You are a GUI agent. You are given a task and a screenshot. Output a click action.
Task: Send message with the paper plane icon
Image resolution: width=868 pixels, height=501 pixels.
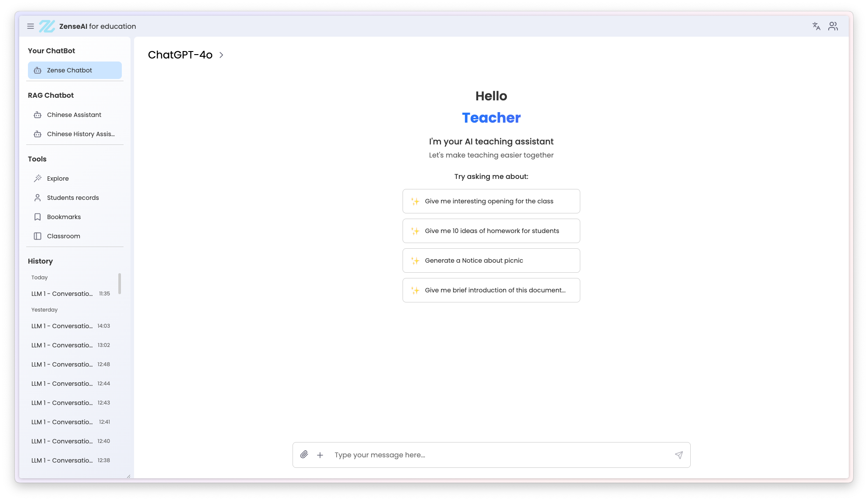point(679,455)
